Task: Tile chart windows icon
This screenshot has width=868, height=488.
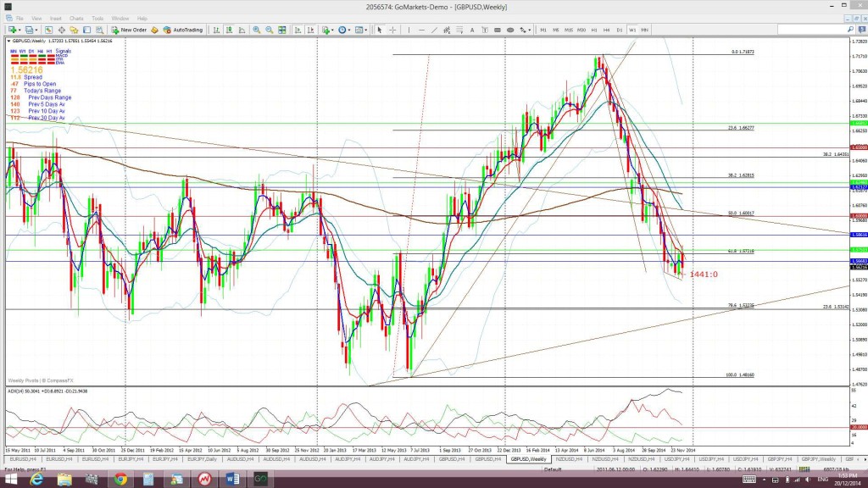Action: (x=281, y=30)
